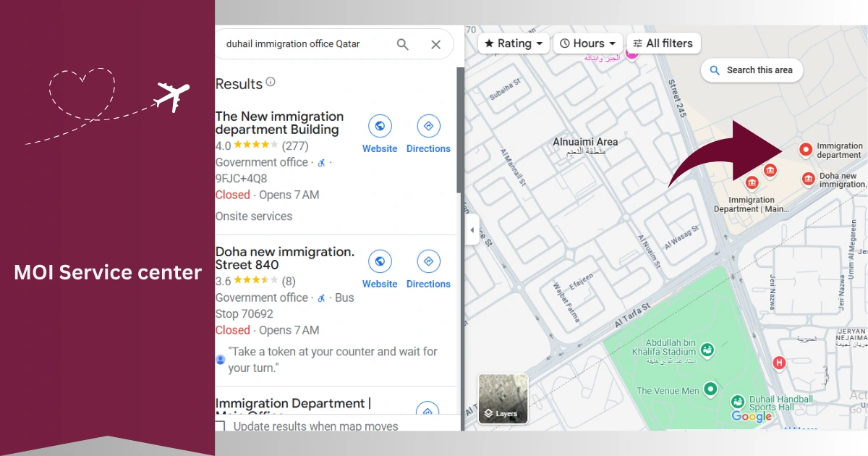Click the Doha new immigration map marker
Screen dimensions: 868x456
(x=808, y=178)
